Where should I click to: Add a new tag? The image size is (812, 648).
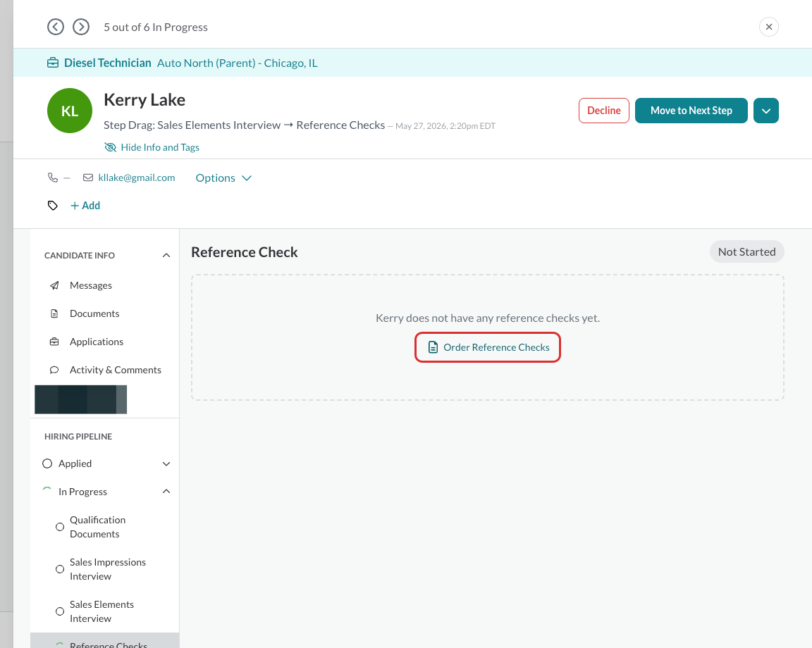pos(85,206)
